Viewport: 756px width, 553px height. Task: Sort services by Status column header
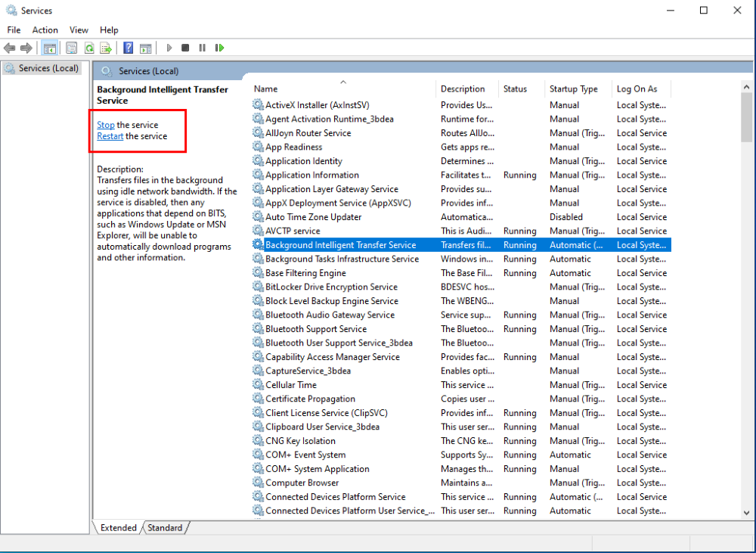(515, 89)
